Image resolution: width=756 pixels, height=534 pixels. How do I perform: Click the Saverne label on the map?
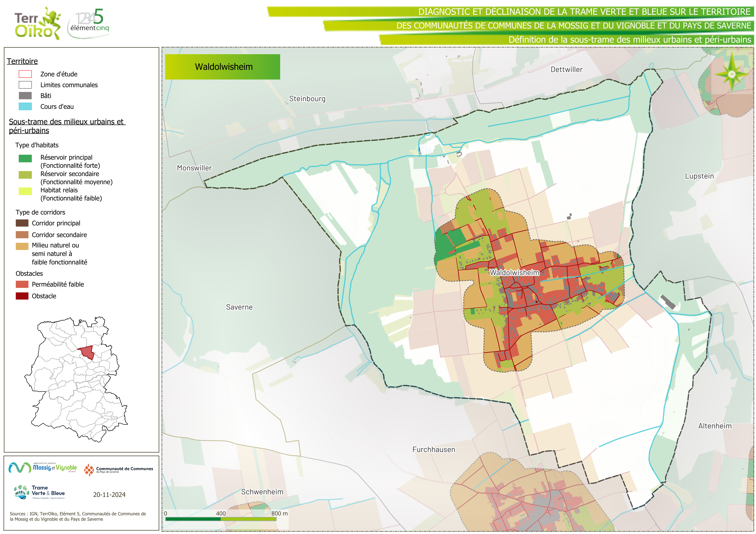pos(239,307)
